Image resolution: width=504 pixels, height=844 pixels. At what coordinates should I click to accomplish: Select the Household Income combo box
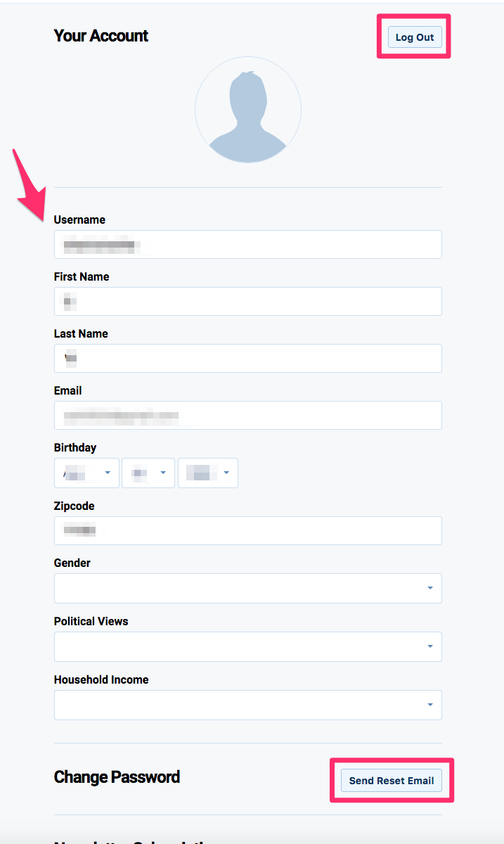click(x=248, y=705)
